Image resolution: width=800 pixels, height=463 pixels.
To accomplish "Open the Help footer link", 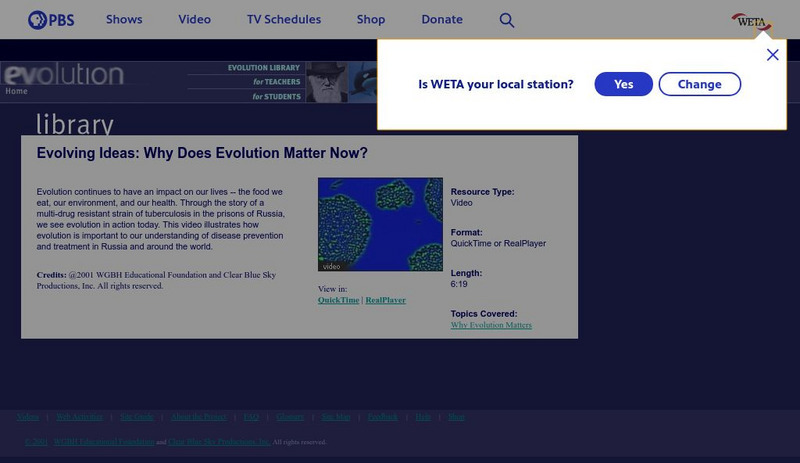I will tap(423, 417).
